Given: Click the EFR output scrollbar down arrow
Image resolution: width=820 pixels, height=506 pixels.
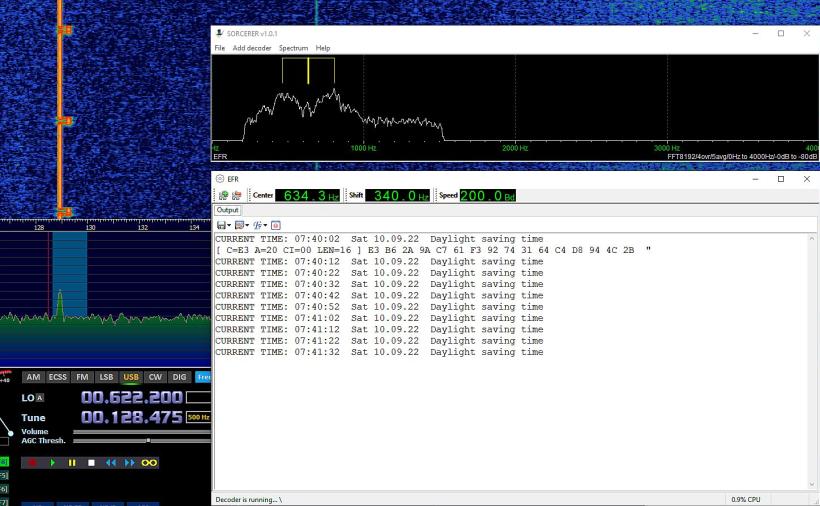Looking at the screenshot, I should 812,485.
